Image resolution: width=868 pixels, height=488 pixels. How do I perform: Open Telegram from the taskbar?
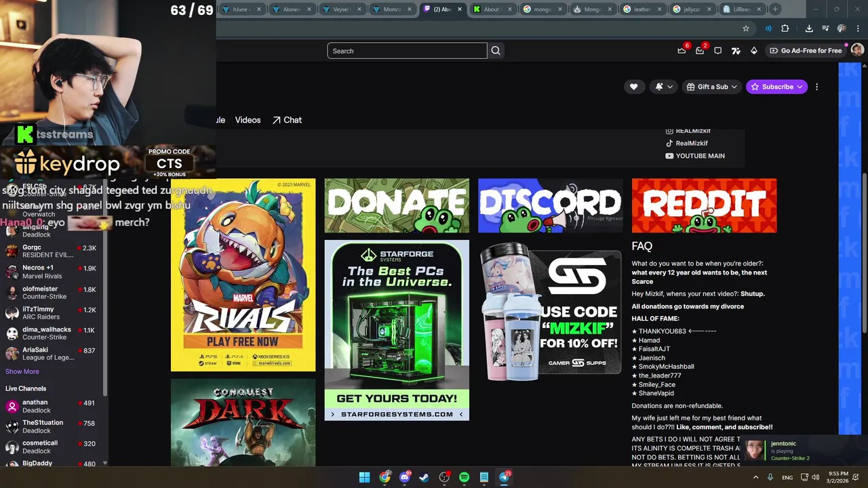pos(505,477)
